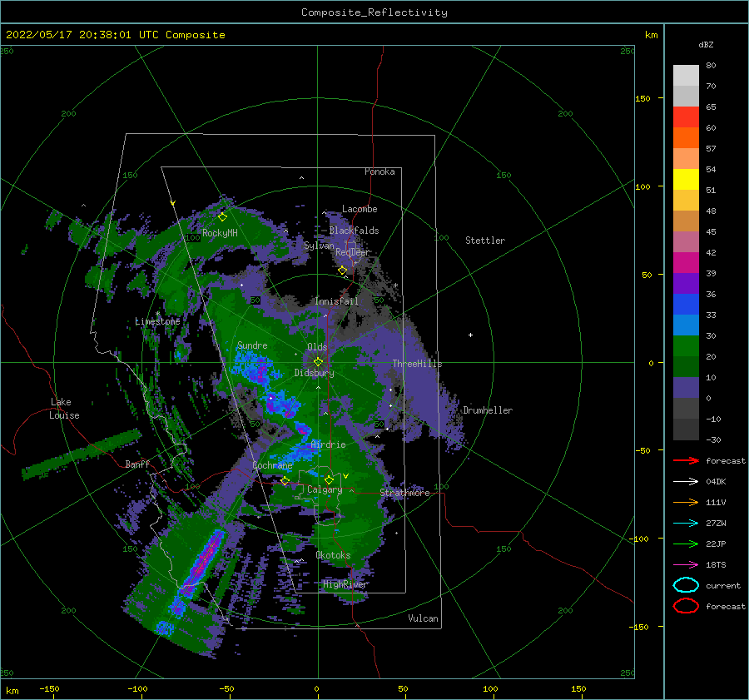Click the Banff town label
This screenshot has width=749, height=700.
tap(137, 464)
